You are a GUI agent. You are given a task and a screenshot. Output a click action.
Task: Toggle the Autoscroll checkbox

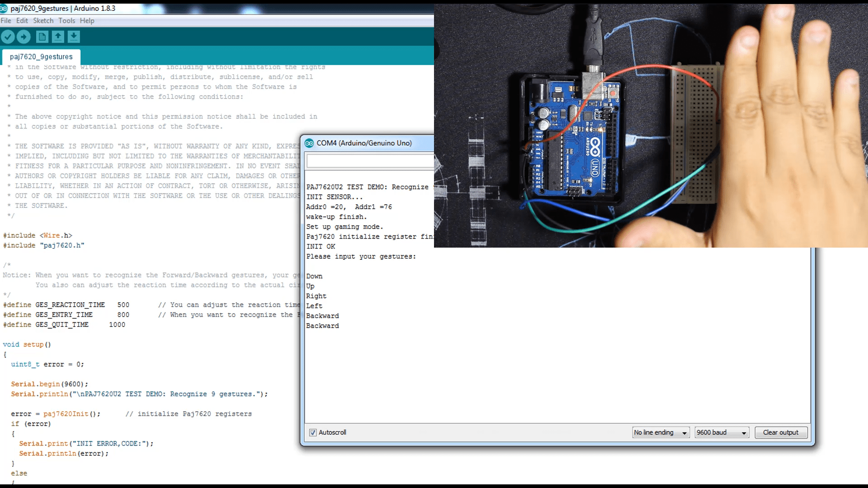point(313,432)
